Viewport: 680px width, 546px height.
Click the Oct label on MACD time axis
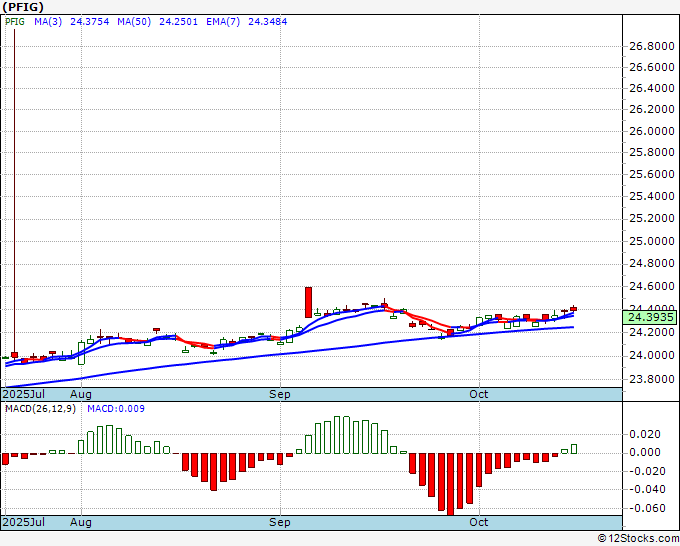(x=479, y=522)
